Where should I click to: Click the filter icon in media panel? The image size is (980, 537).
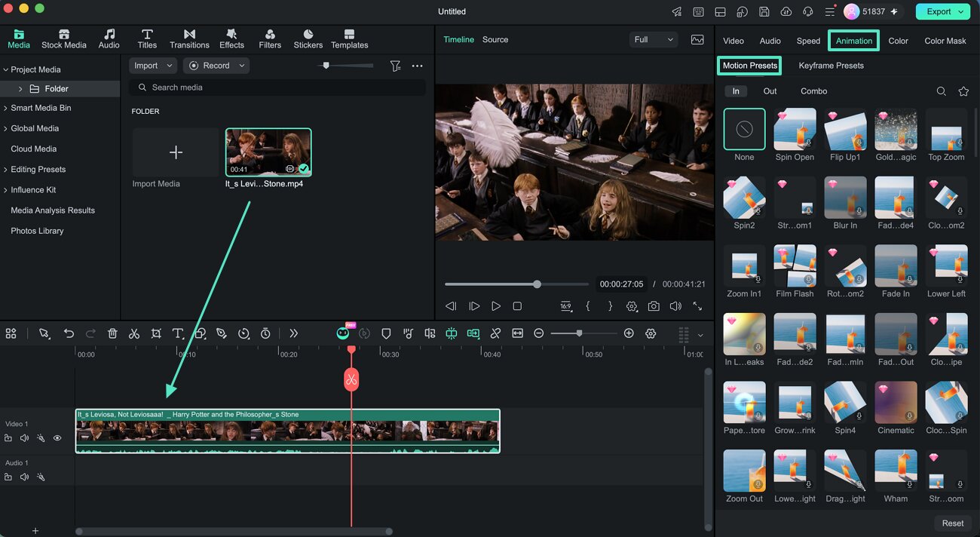[x=395, y=66]
